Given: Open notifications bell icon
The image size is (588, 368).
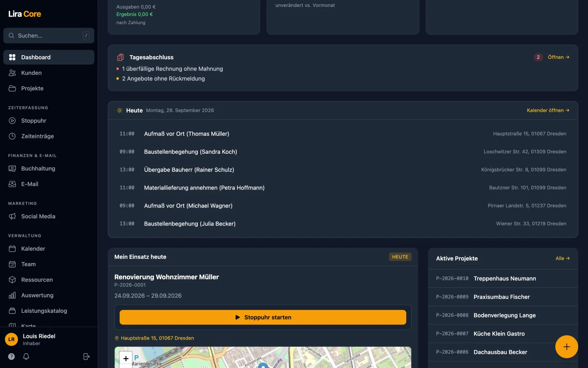Looking at the screenshot, I should pyautogui.click(x=26, y=356).
